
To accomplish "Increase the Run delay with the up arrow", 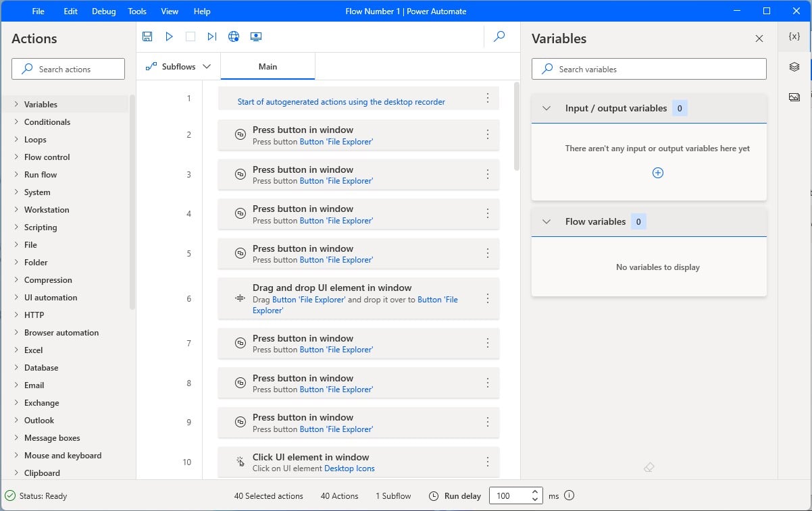I will [x=535, y=491].
